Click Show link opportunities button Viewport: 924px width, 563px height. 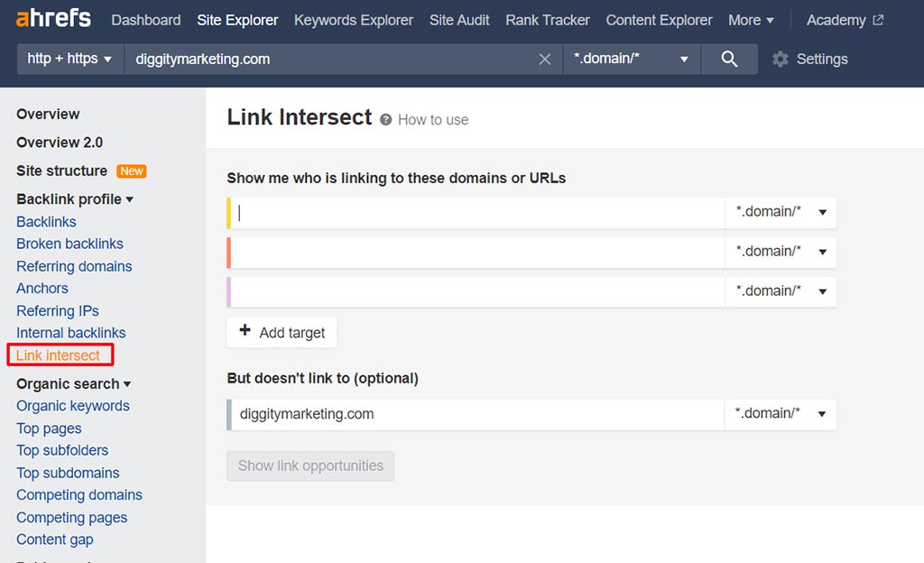[x=310, y=466]
